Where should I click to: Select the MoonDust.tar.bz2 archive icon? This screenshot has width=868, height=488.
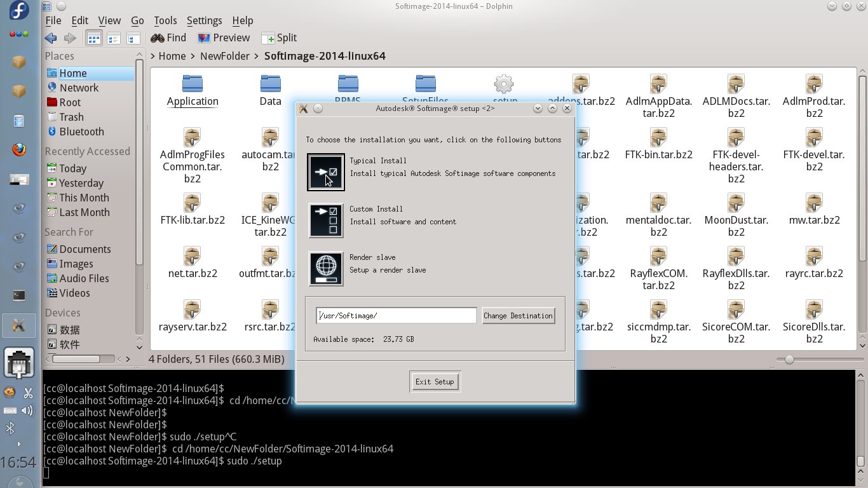[x=736, y=202]
